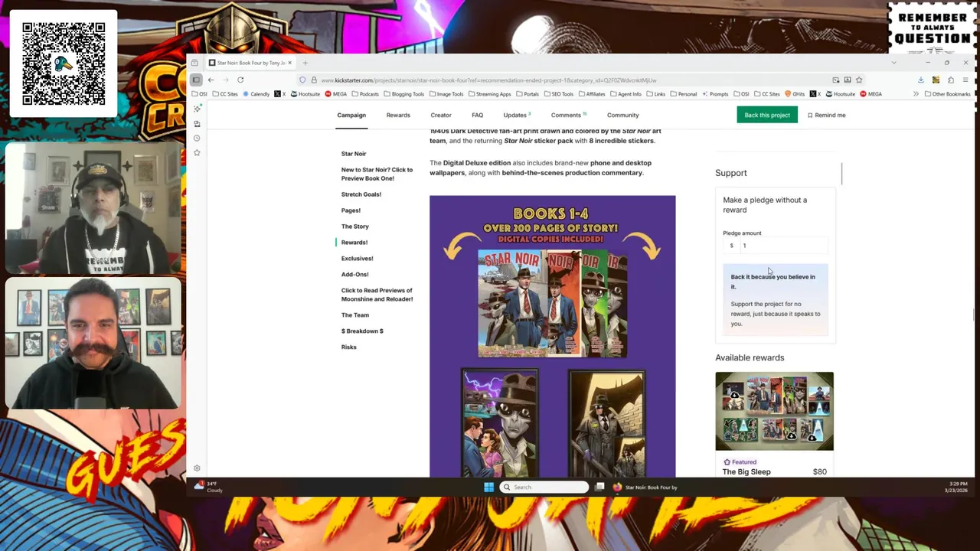Open the Affiliates bookmark folder
Screen dimensions: 980x551
point(591,94)
